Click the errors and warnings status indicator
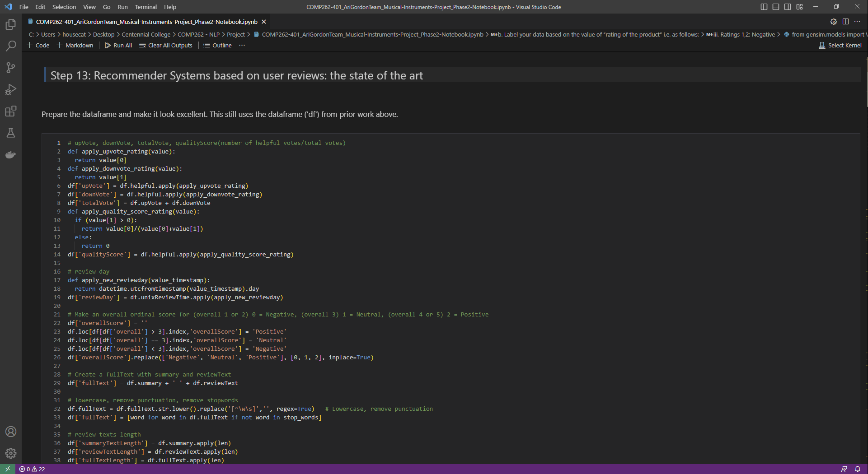 (32, 469)
